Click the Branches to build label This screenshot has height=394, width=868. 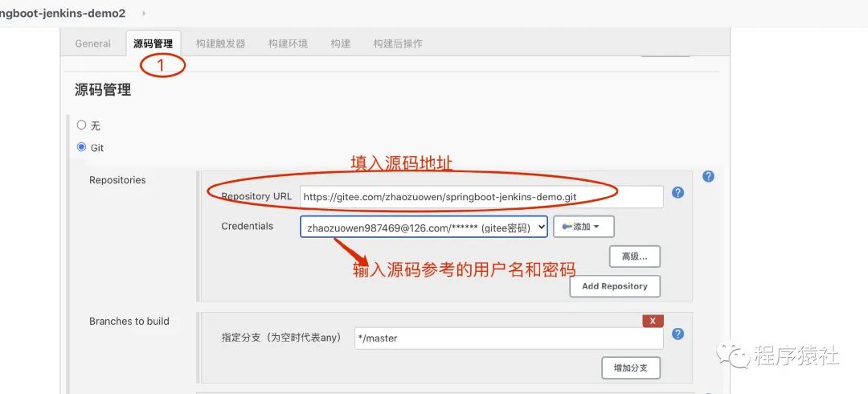tap(129, 321)
